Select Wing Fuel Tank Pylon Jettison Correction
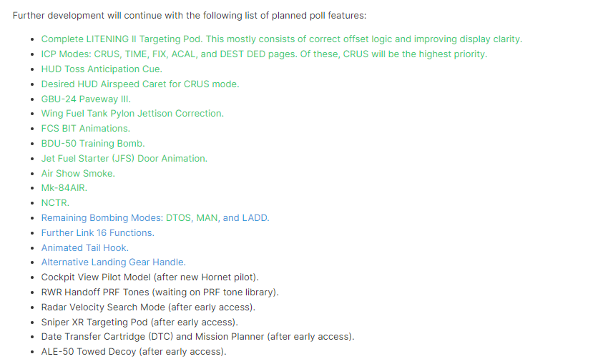 (132, 114)
